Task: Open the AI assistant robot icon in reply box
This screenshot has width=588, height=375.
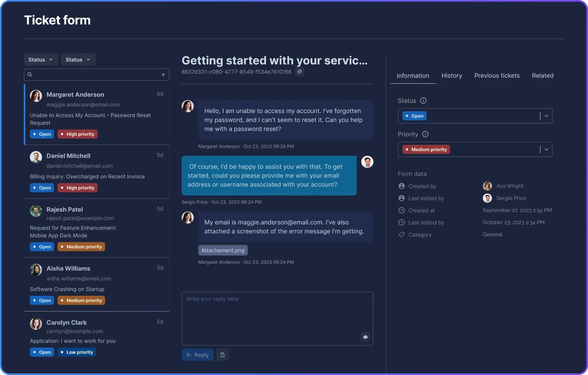Action: (365, 337)
